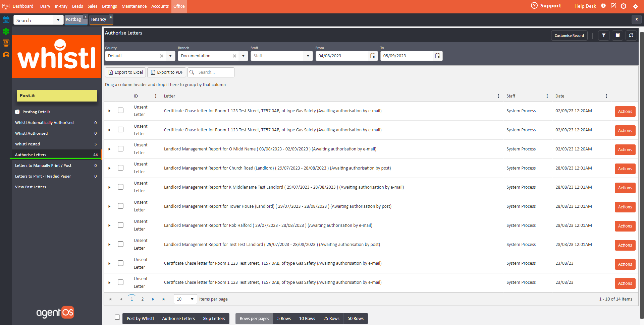Expand the Rob Halford report row
644x325 pixels.
click(x=109, y=225)
